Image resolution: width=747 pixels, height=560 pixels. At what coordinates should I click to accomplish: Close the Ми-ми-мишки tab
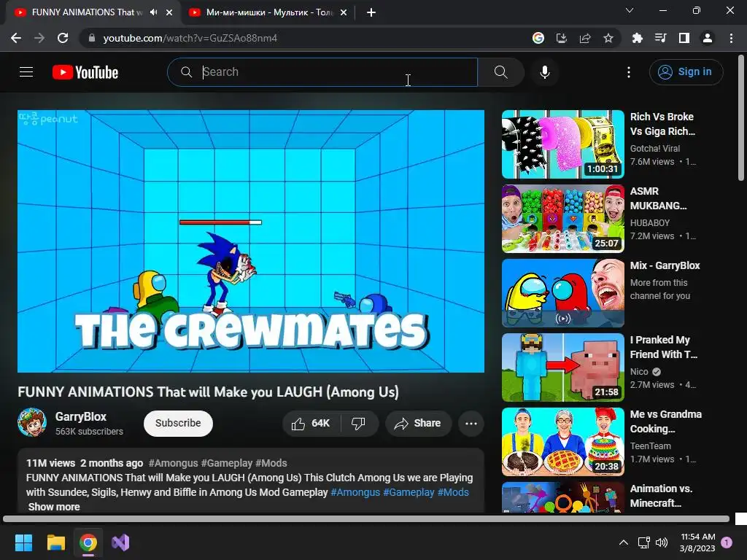coord(344,12)
